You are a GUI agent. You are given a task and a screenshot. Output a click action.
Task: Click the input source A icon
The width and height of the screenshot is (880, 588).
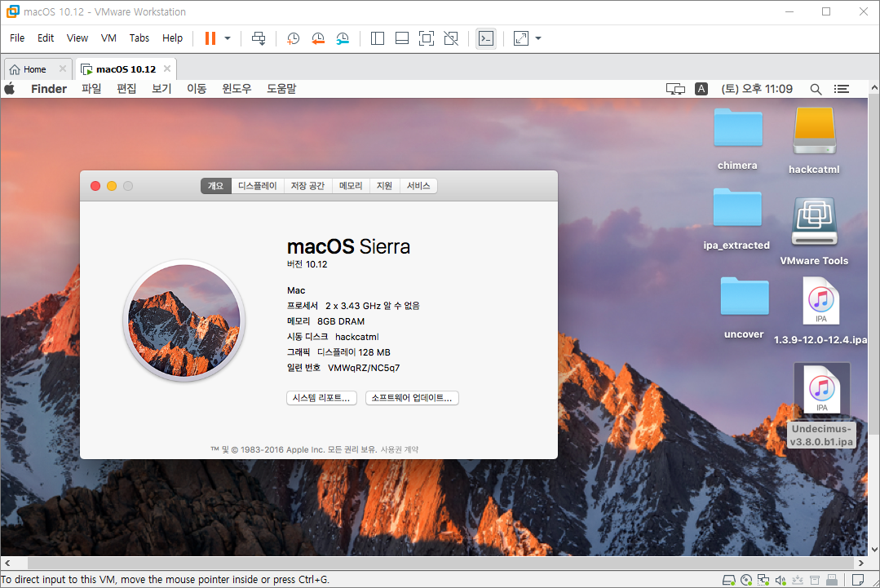coord(701,89)
